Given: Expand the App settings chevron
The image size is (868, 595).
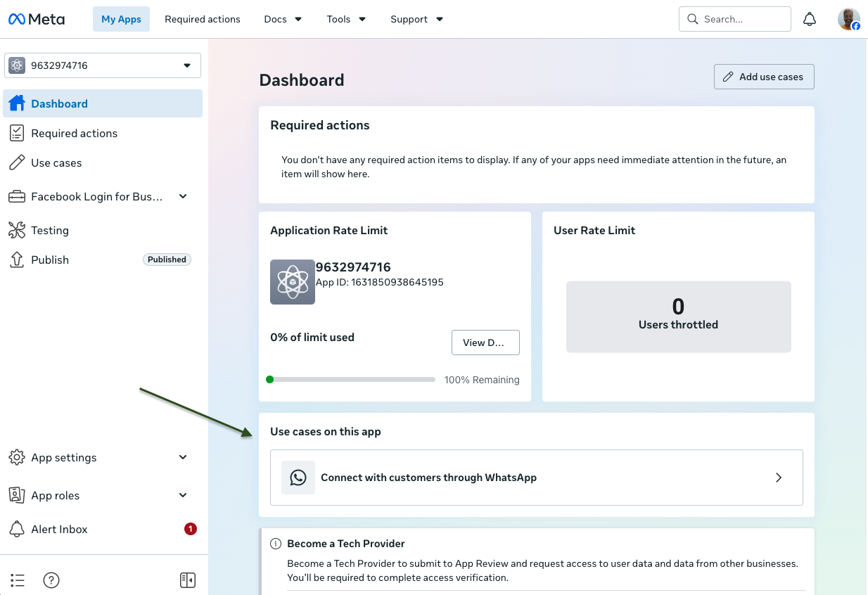Looking at the screenshot, I should 183,457.
